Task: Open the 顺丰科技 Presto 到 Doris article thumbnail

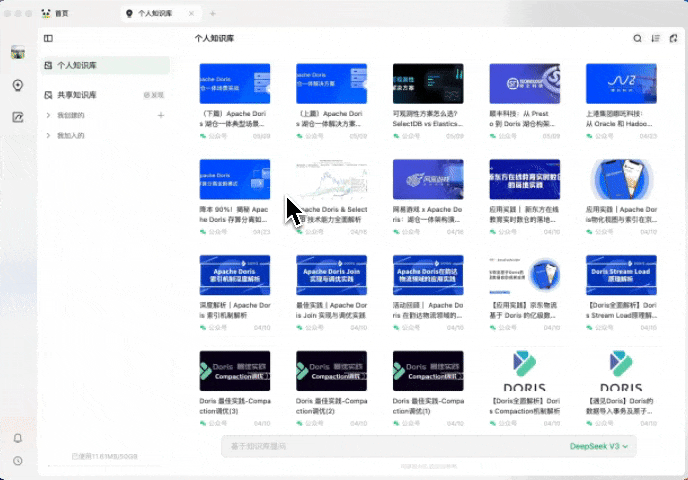Action: (x=524, y=83)
